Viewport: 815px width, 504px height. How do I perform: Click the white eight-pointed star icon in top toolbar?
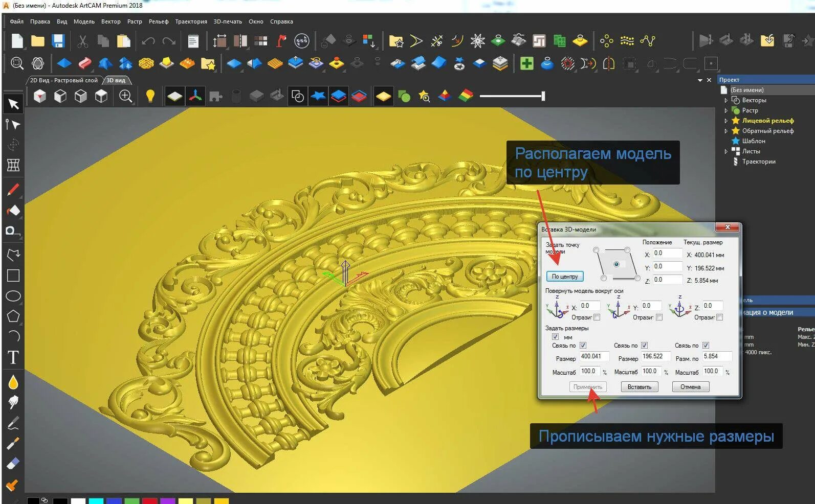477,41
